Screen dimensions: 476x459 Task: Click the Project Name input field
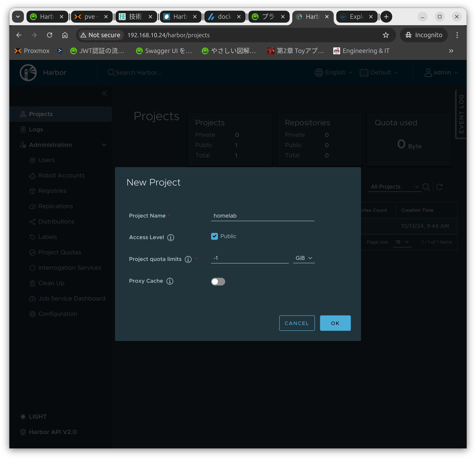(262, 216)
